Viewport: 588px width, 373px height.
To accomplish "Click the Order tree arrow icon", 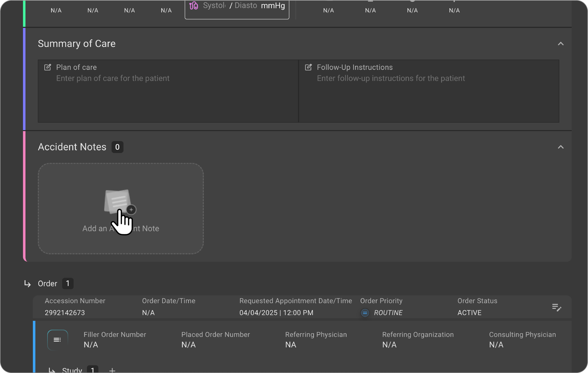I will 27,284.
